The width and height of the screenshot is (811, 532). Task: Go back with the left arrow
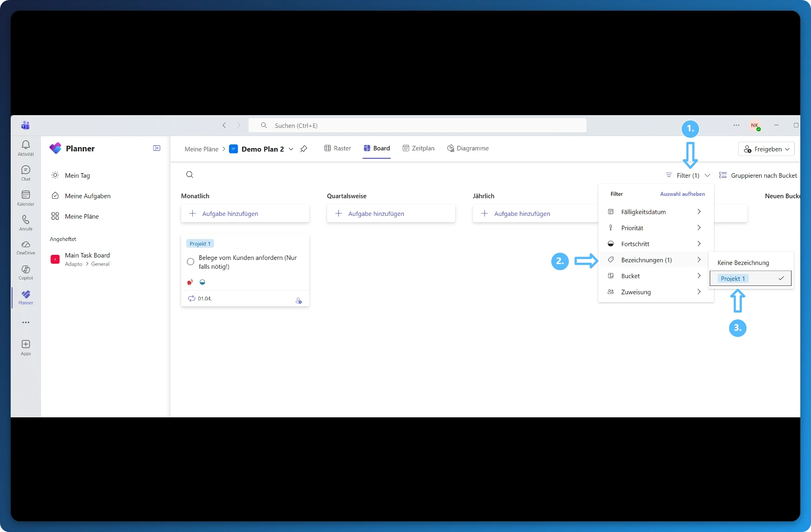point(224,125)
